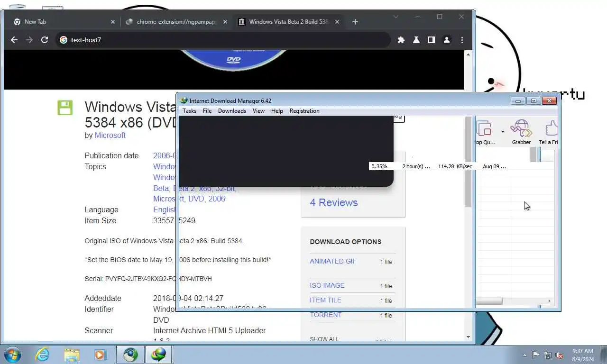This screenshot has height=364, width=607.
Task: Open the Microsoft author link
Action: tap(110, 136)
